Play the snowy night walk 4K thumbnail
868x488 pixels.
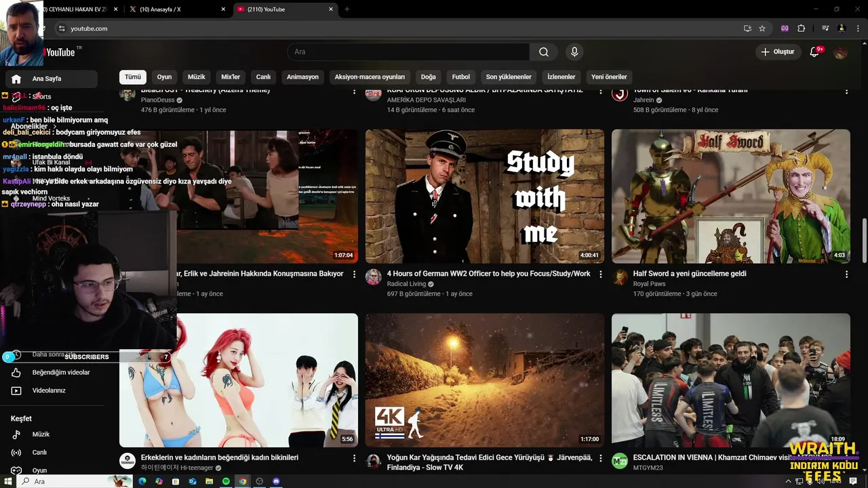click(485, 380)
